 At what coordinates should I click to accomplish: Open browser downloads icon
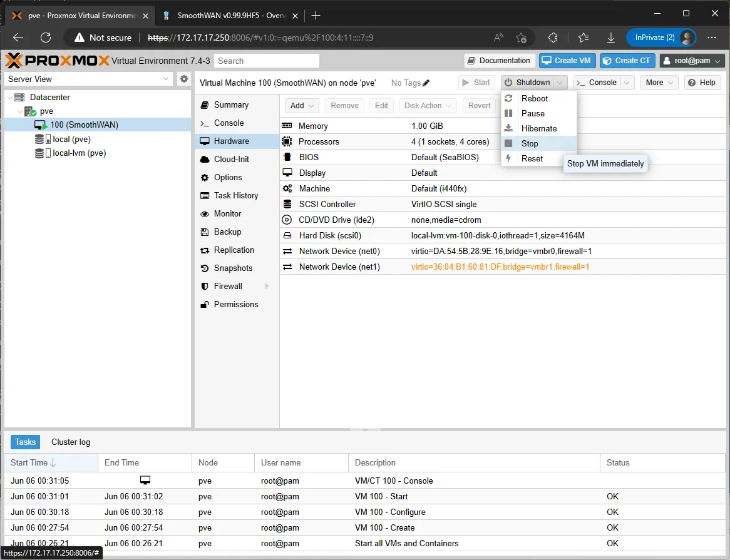[x=611, y=38]
